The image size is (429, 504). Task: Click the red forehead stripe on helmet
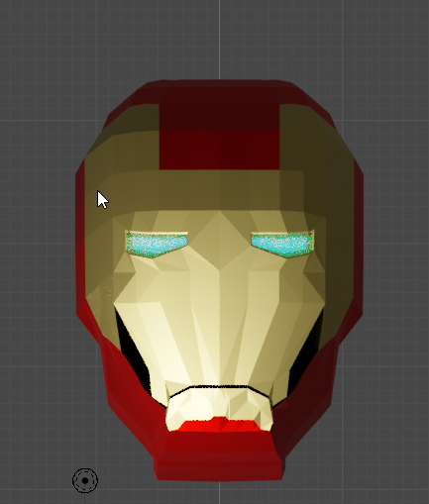point(220,137)
